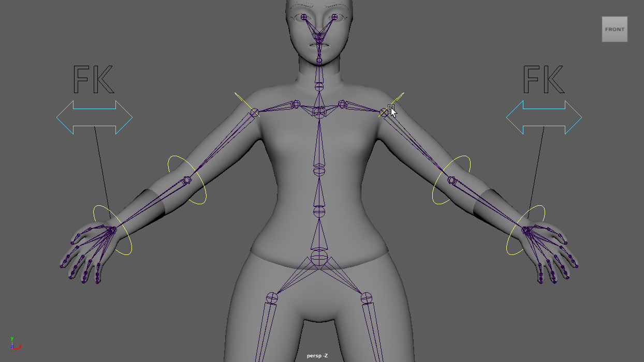The image size is (644, 362).
Task: Select the shoulder joint on the left side
Action: point(255,112)
